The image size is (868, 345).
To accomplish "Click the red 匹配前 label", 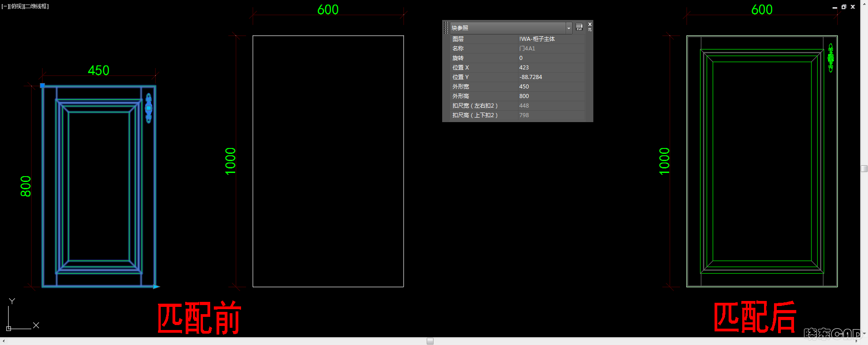I will coord(199,318).
